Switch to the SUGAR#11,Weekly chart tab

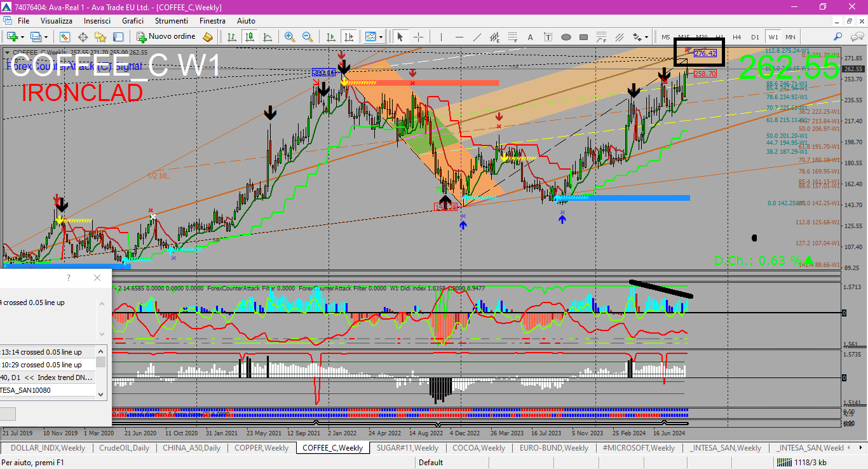click(407, 447)
